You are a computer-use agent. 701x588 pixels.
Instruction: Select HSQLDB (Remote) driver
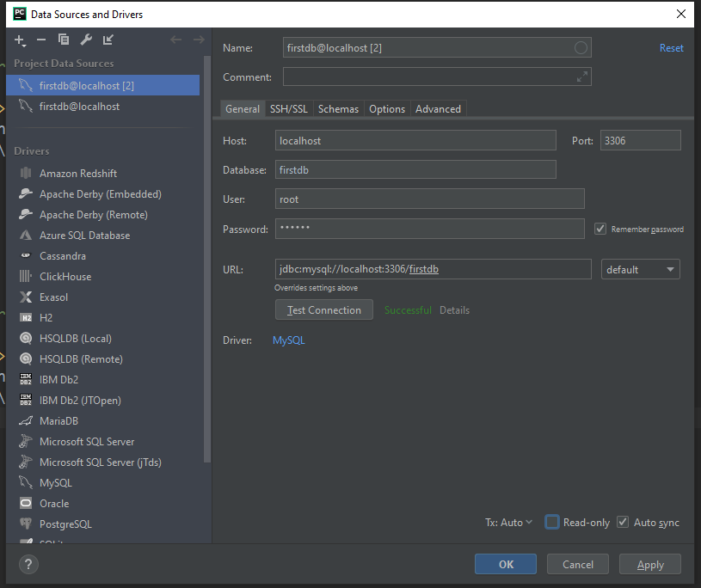click(x=103, y=358)
